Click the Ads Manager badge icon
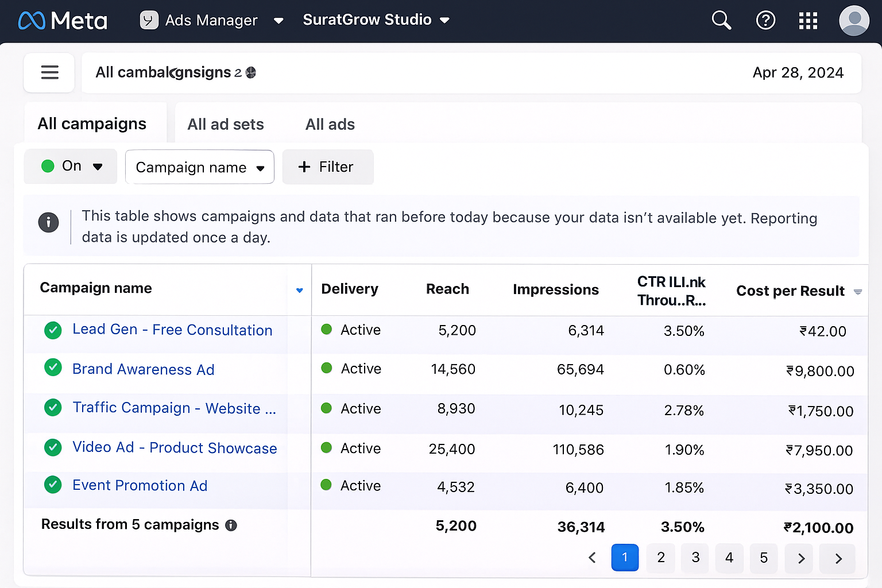Screen dimensions: 882x588 pos(149,20)
